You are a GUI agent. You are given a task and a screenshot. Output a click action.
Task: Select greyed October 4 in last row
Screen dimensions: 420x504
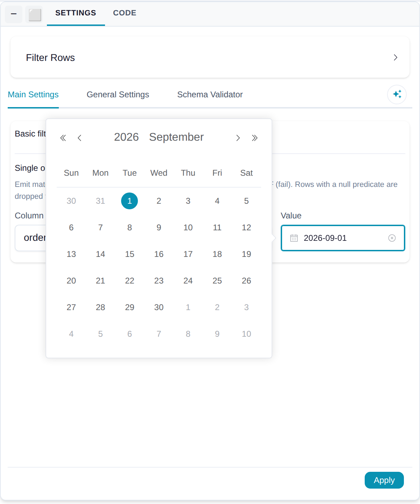[x=71, y=334]
